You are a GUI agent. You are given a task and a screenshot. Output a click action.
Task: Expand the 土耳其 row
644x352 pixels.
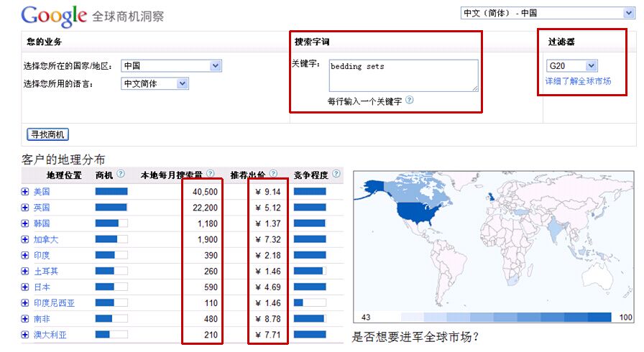(x=25, y=271)
